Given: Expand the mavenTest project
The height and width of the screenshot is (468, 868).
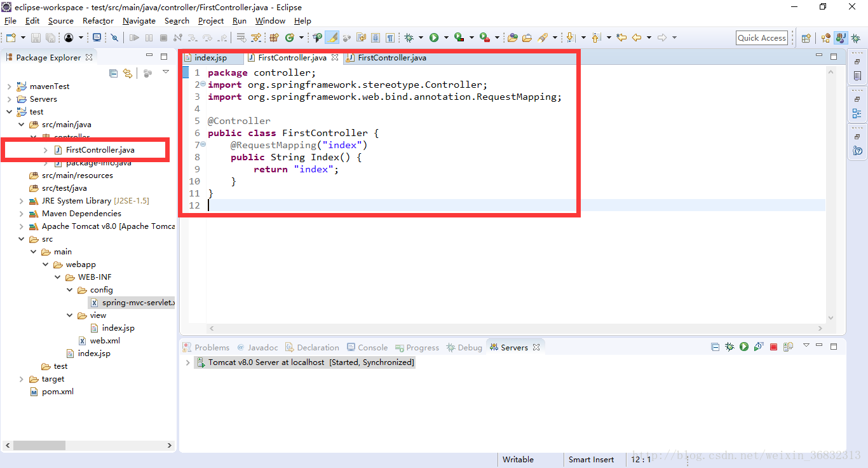Looking at the screenshot, I should tap(9, 86).
